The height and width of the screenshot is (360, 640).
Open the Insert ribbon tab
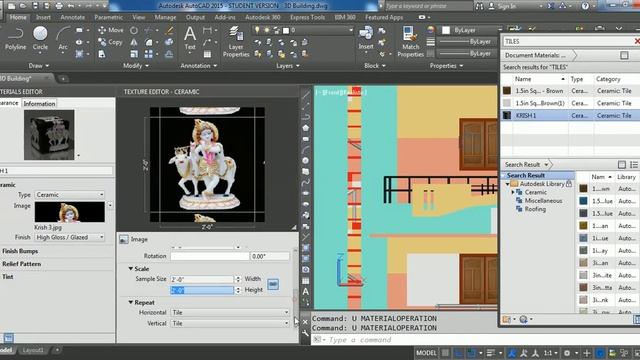pyautogui.click(x=43, y=17)
